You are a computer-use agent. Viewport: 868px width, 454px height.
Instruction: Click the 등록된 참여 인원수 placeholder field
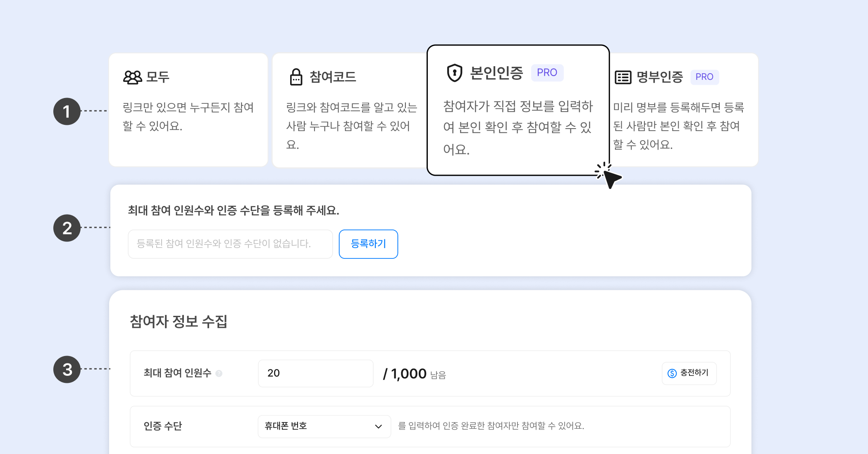coord(230,244)
